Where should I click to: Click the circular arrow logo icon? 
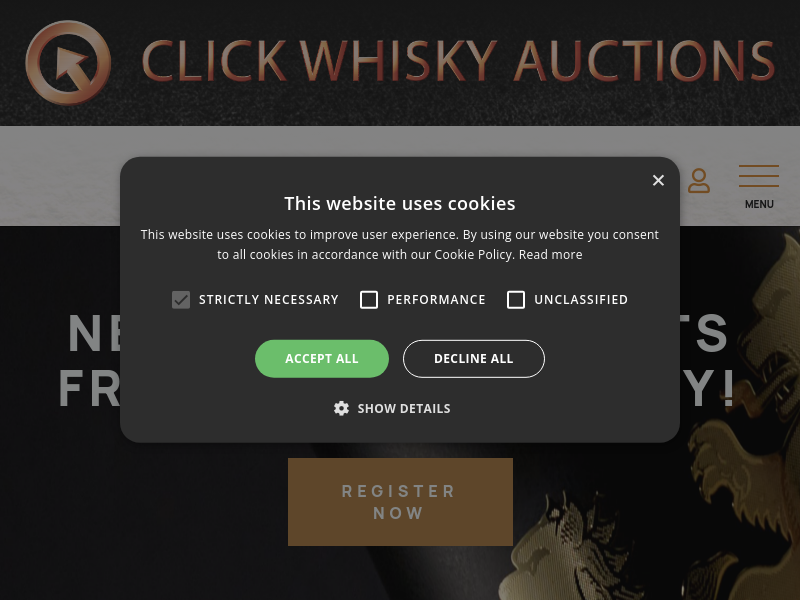(x=68, y=62)
